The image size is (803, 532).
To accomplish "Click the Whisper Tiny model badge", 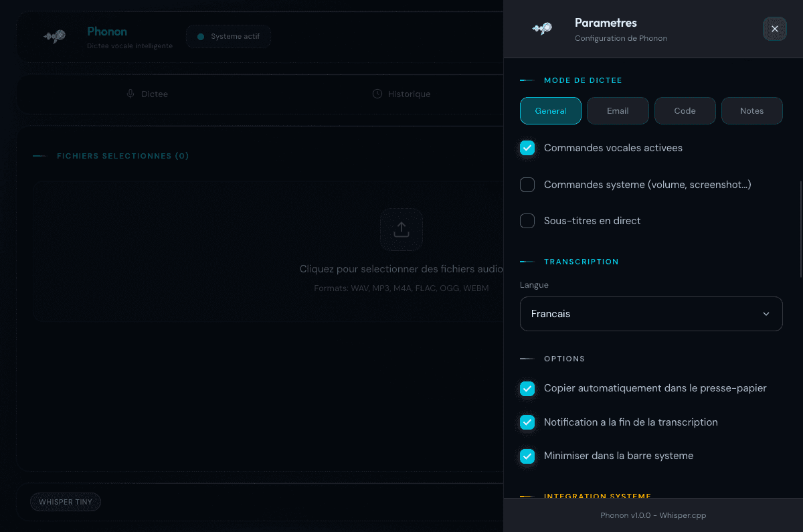I will pos(65,502).
